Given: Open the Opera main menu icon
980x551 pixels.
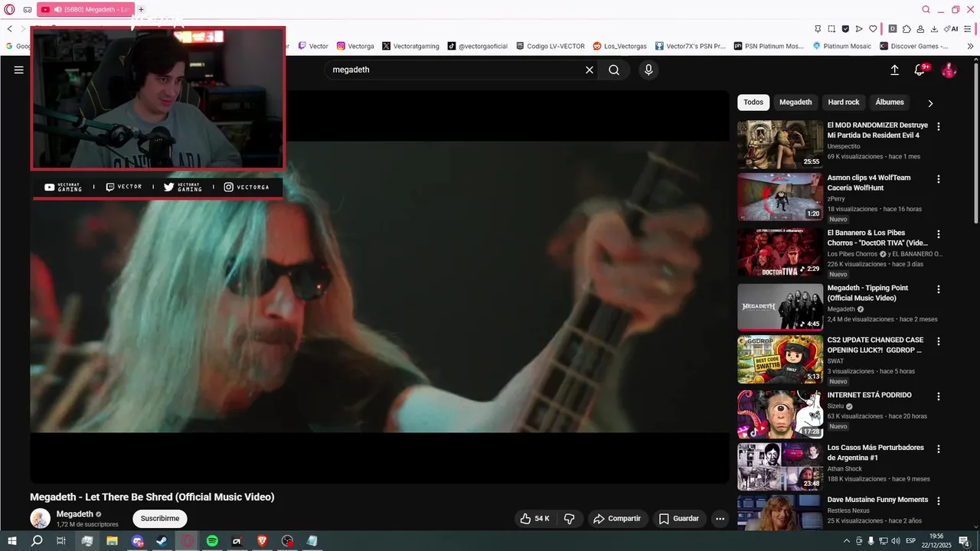Looking at the screenshot, I should tap(9, 10).
